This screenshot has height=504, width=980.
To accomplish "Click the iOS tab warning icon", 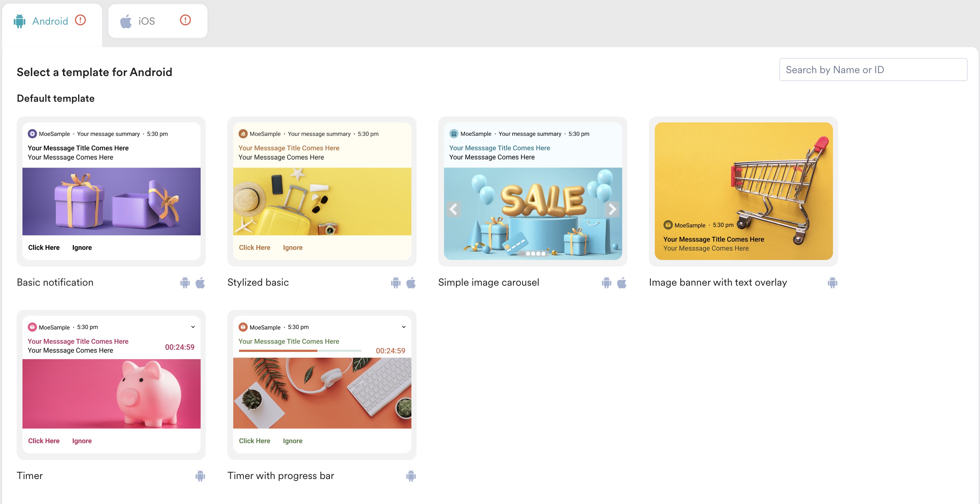I will (x=185, y=20).
